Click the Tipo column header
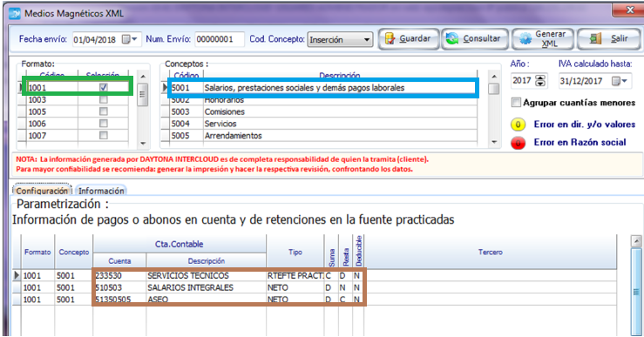Screen dimensions: 644x337 coord(295,252)
